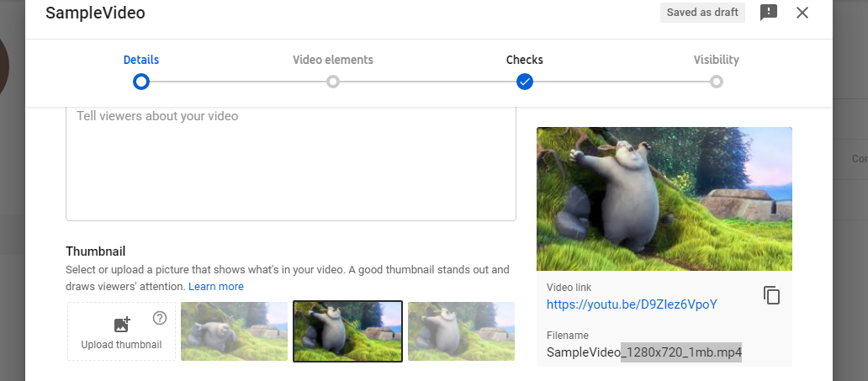Send feedback using the exclamation icon

pos(769,12)
